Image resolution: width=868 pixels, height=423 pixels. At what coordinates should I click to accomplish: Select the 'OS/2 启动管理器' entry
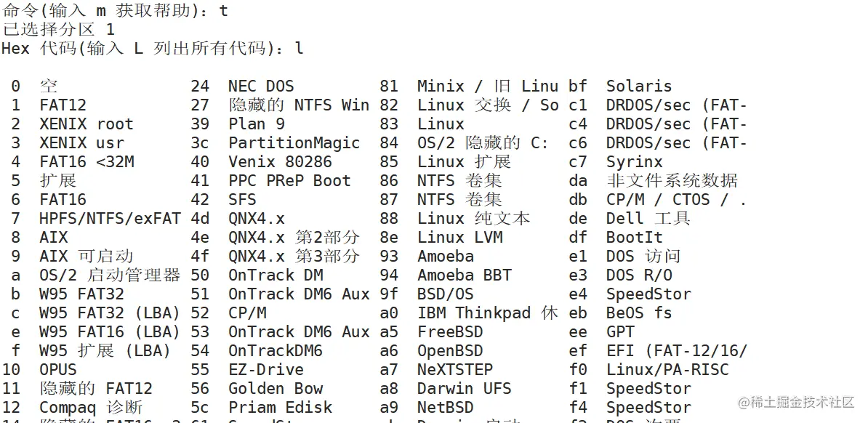110,275
